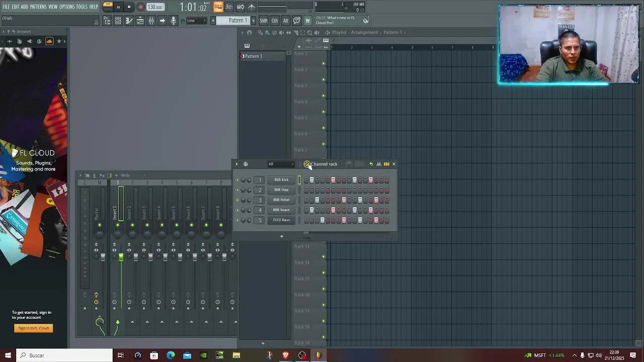Click the stop playback button
This screenshot has width=644, height=362.
tap(129, 7)
